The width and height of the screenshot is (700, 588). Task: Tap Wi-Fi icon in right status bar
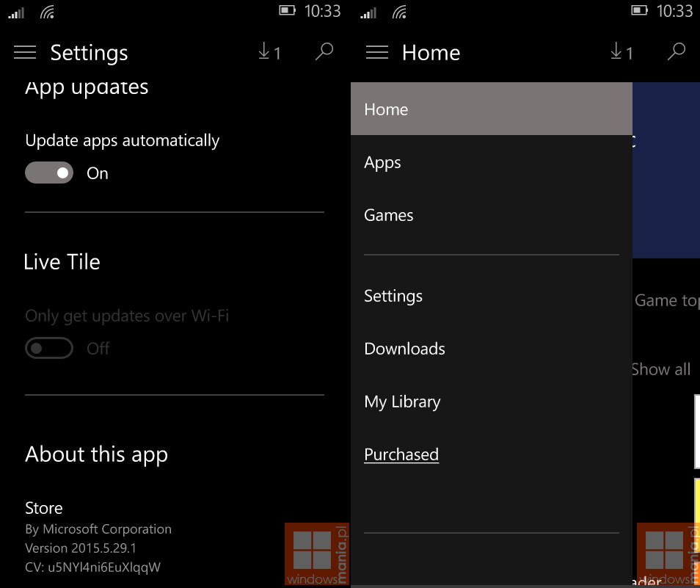click(x=400, y=12)
